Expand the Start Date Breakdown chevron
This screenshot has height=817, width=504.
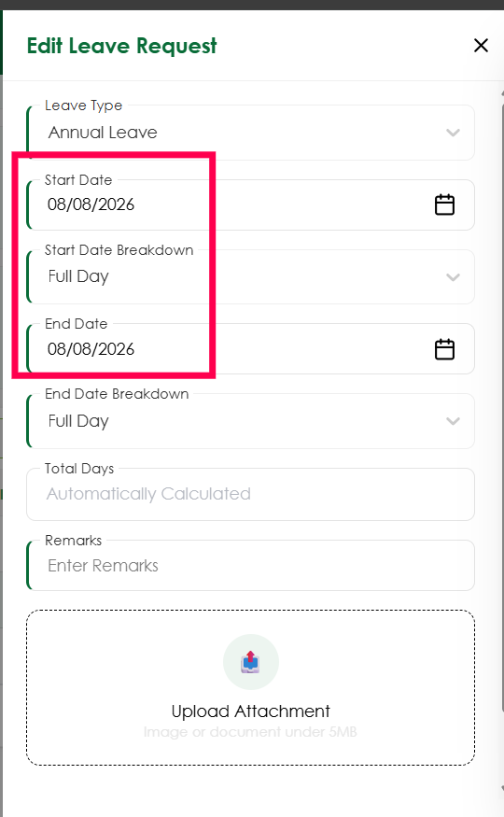click(x=453, y=276)
